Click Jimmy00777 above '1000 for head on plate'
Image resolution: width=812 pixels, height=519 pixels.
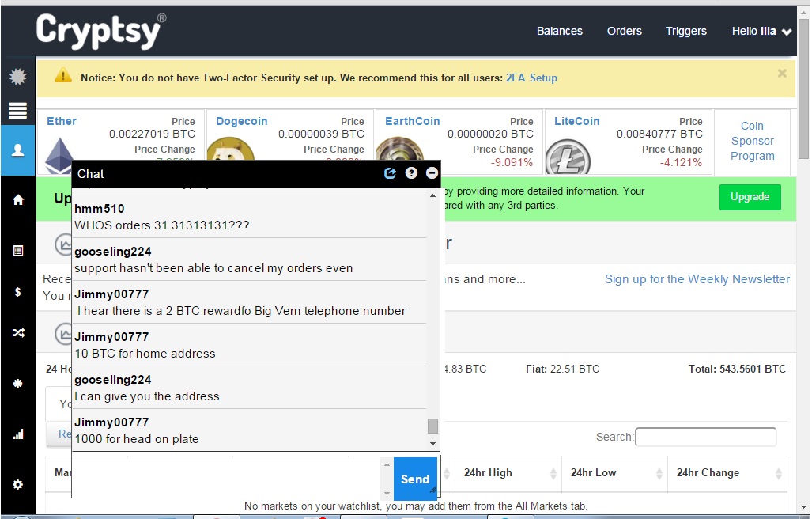[x=111, y=422]
